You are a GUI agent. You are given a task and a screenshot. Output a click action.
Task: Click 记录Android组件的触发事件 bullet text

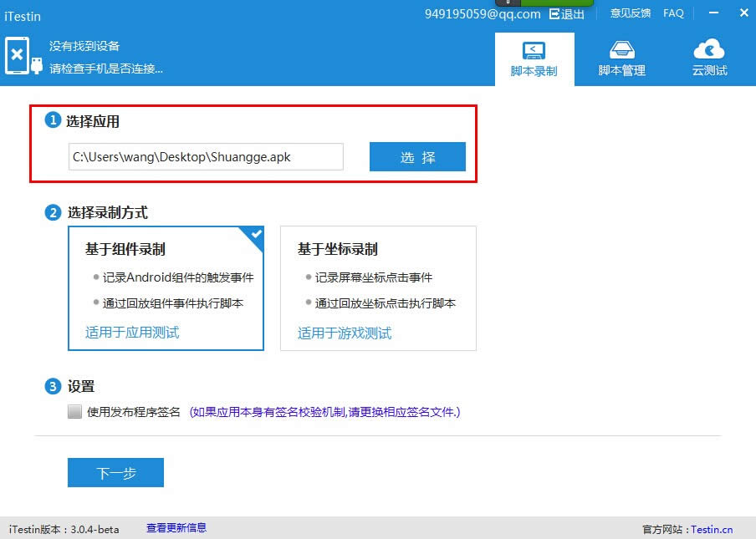(x=178, y=277)
